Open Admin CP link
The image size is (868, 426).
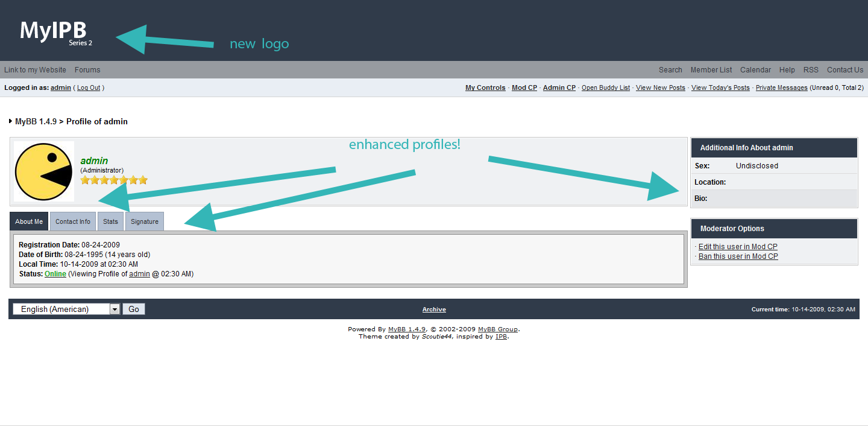559,88
